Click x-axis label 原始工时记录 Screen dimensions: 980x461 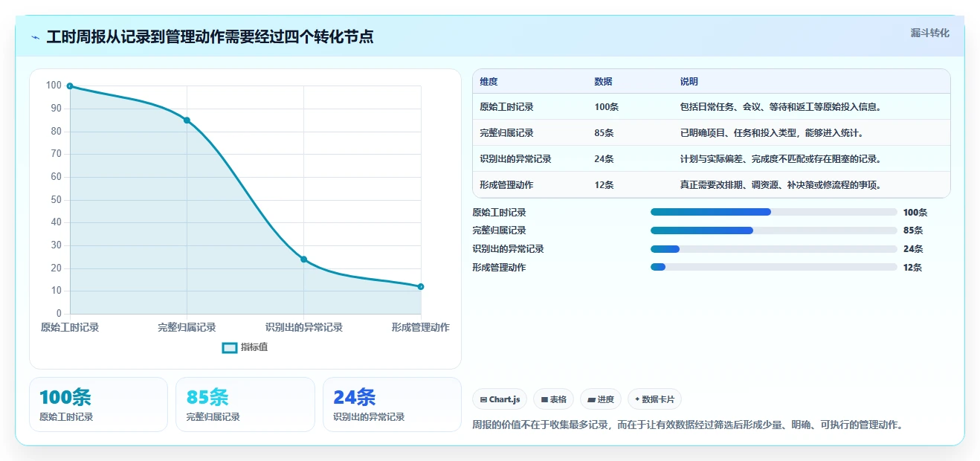pyautogui.click(x=70, y=327)
